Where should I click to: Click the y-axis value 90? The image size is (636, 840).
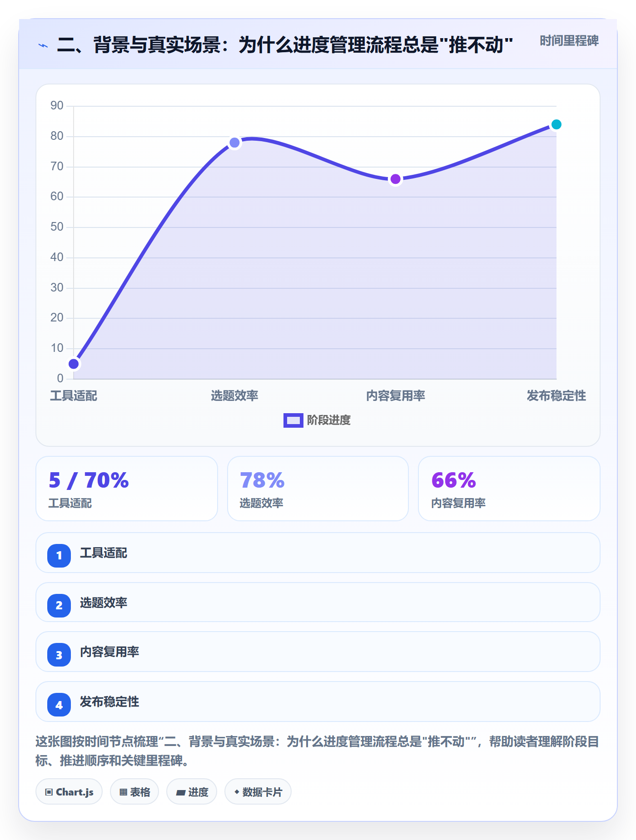pyautogui.click(x=57, y=106)
